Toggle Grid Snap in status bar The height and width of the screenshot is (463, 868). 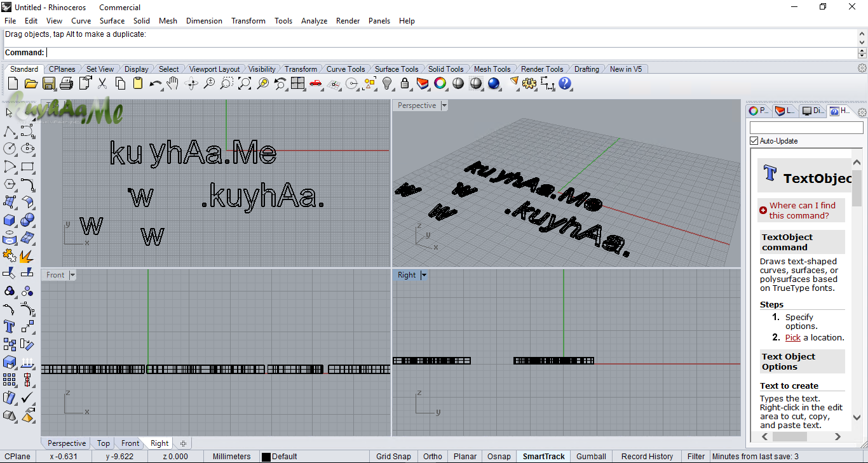pyautogui.click(x=393, y=456)
